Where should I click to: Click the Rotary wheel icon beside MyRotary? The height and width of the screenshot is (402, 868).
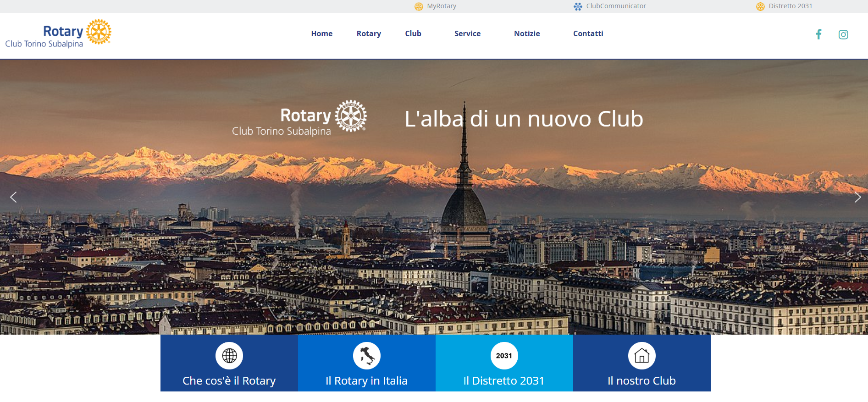(x=419, y=6)
